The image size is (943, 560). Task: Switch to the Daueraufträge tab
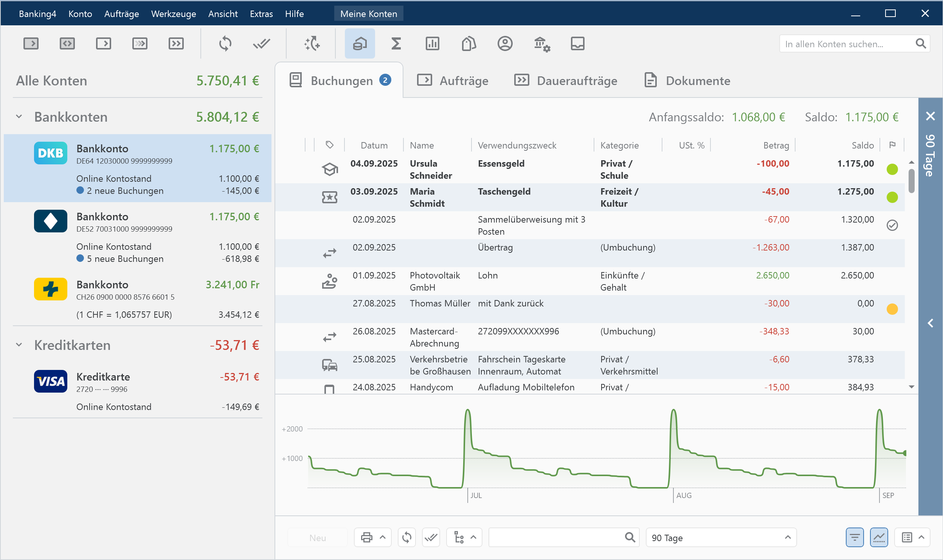[566, 80]
